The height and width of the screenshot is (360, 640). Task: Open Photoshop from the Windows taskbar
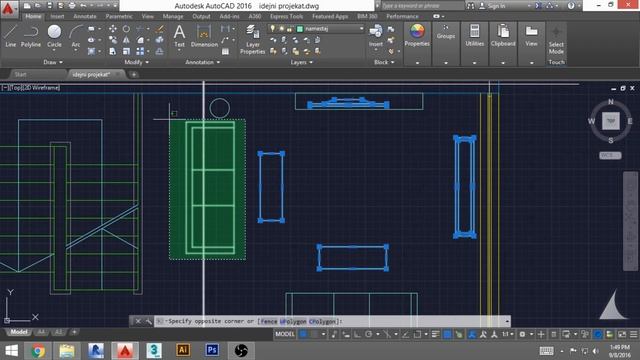click(x=212, y=350)
